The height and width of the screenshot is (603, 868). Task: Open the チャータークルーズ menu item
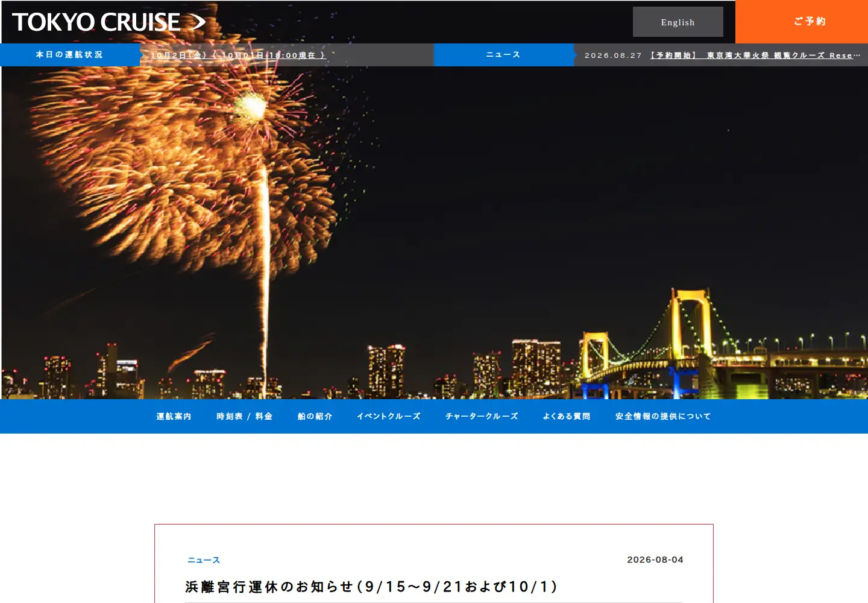(482, 417)
